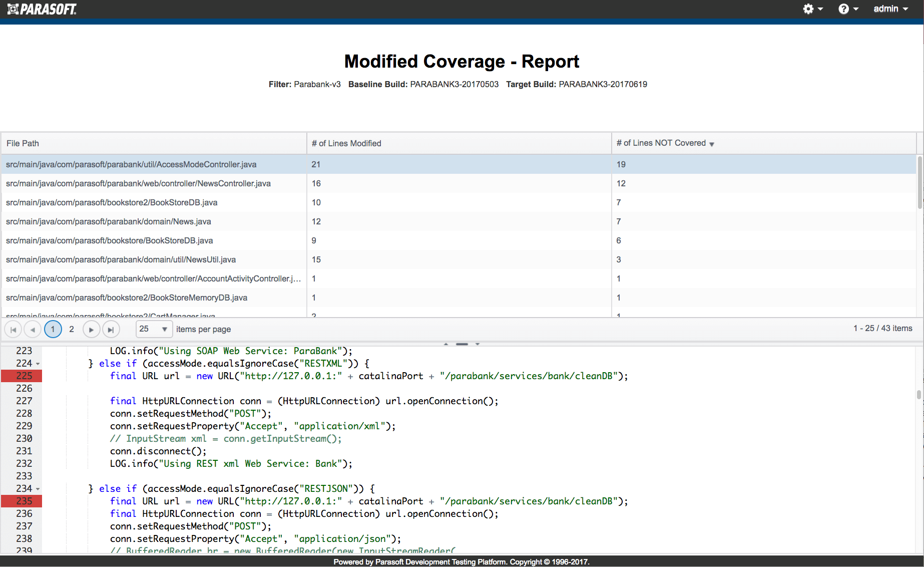
Task: Click the footer copyright text
Action: (x=461, y=562)
